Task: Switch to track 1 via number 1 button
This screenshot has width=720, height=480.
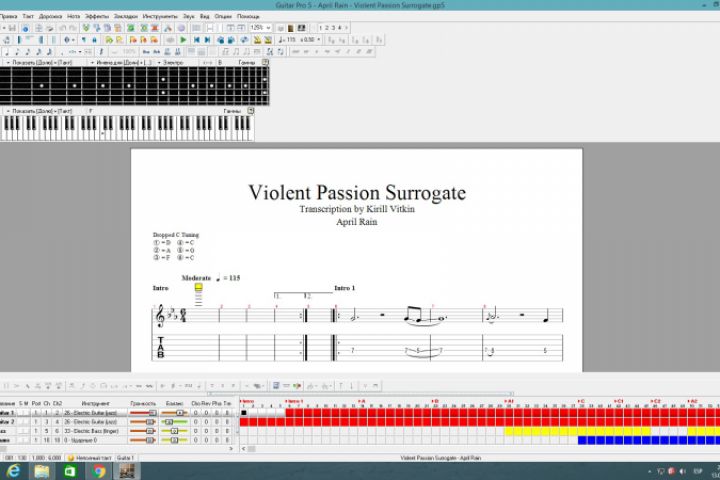Action: click(x=321, y=28)
